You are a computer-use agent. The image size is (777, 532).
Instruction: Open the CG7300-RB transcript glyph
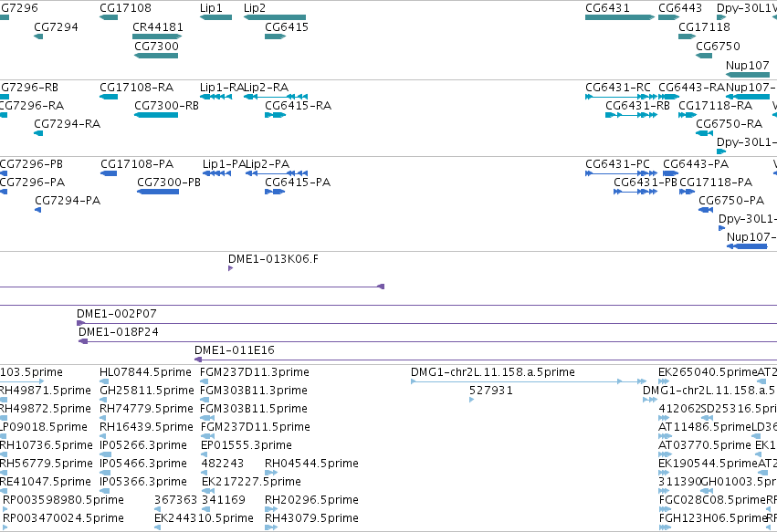click(156, 115)
